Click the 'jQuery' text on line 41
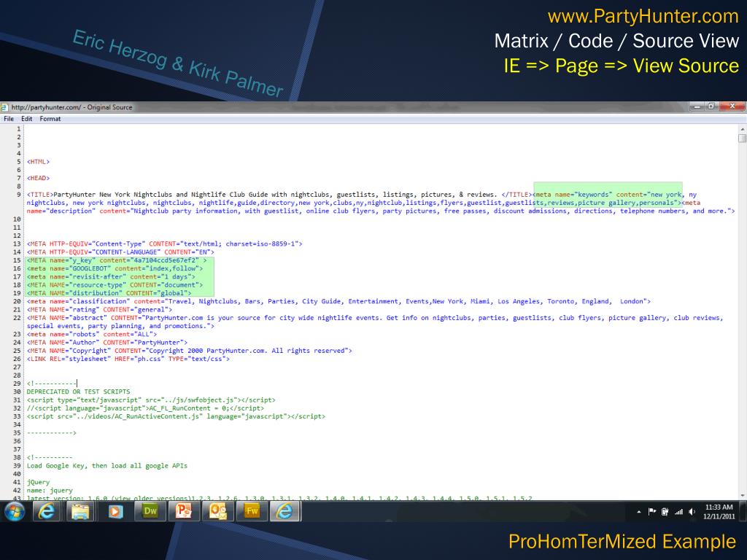This screenshot has width=747, height=560. pyautogui.click(x=38, y=483)
